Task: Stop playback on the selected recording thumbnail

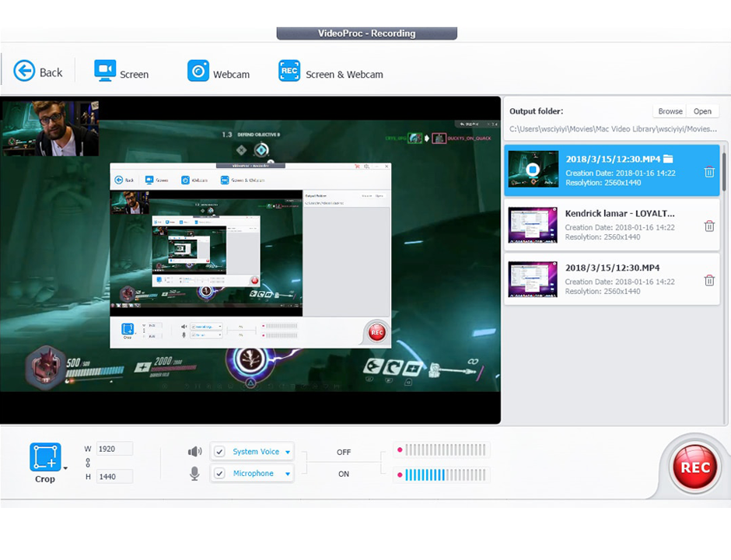Action: (x=533, y=170)
